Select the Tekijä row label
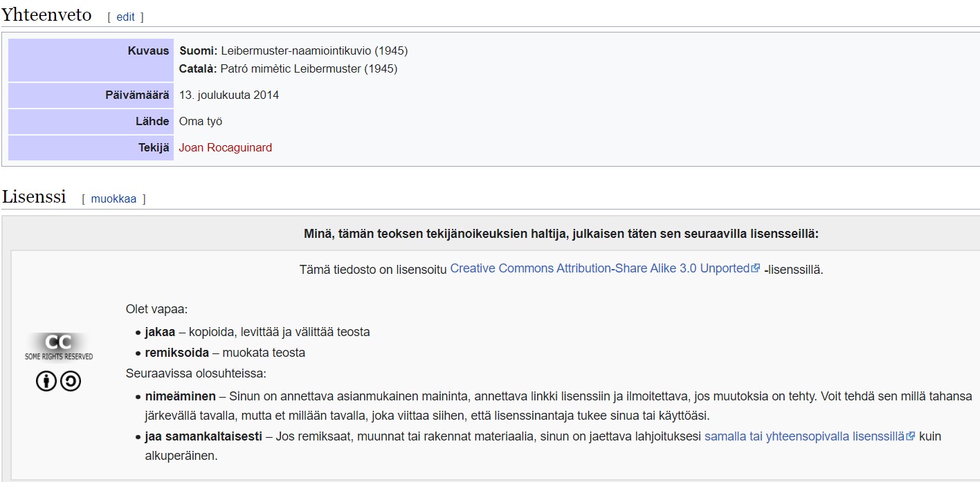The width and height of the screenshot is (980, 482). point(154,147)
